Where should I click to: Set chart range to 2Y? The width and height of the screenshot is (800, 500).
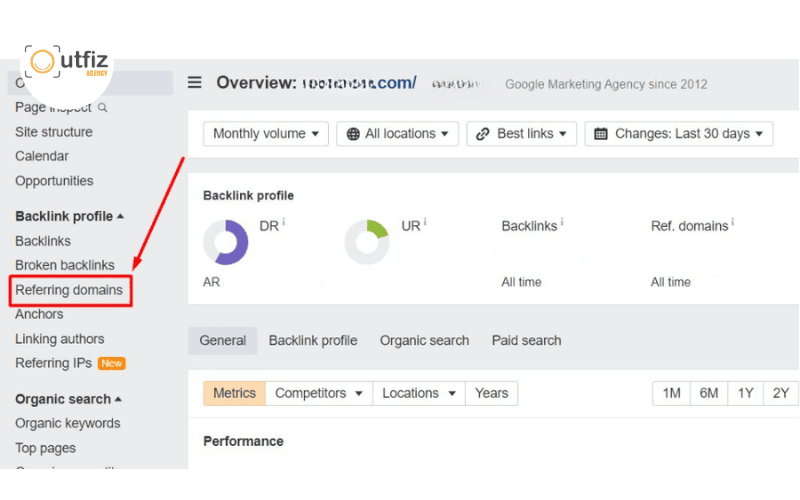[781, 393]
